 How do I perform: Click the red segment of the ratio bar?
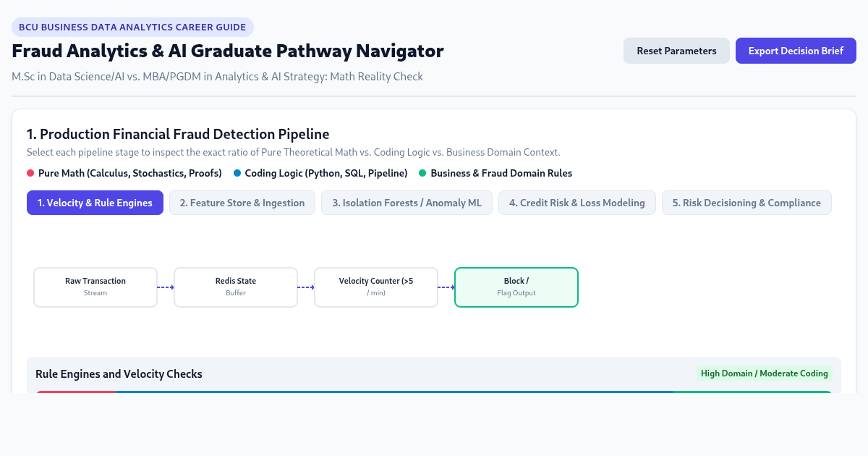pos(76,392)
